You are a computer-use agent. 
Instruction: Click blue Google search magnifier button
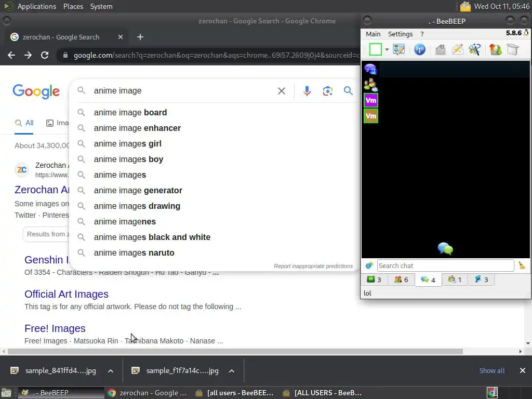[x=348, y=91]
